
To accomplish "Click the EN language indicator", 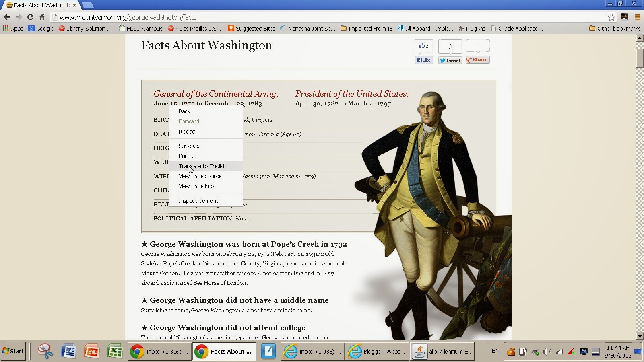I will (x=495, y=351).
